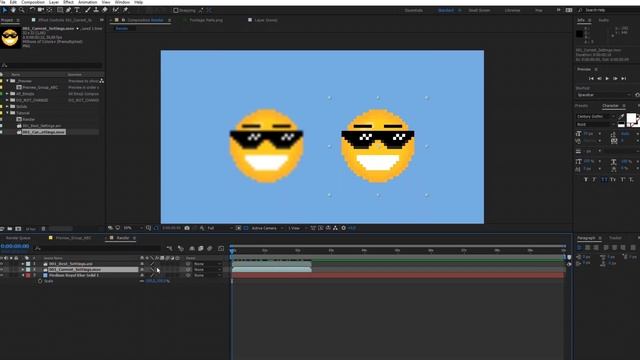Screen dimensions: 640x360
Task: Create a new composition from the Project footer
Action: 18,229
